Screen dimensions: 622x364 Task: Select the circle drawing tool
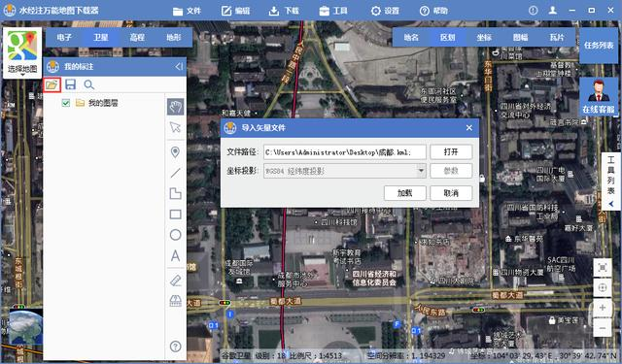click(175, 235)
